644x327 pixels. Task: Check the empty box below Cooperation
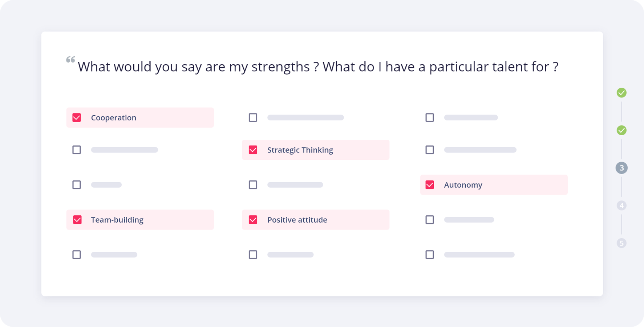point(77,150)
